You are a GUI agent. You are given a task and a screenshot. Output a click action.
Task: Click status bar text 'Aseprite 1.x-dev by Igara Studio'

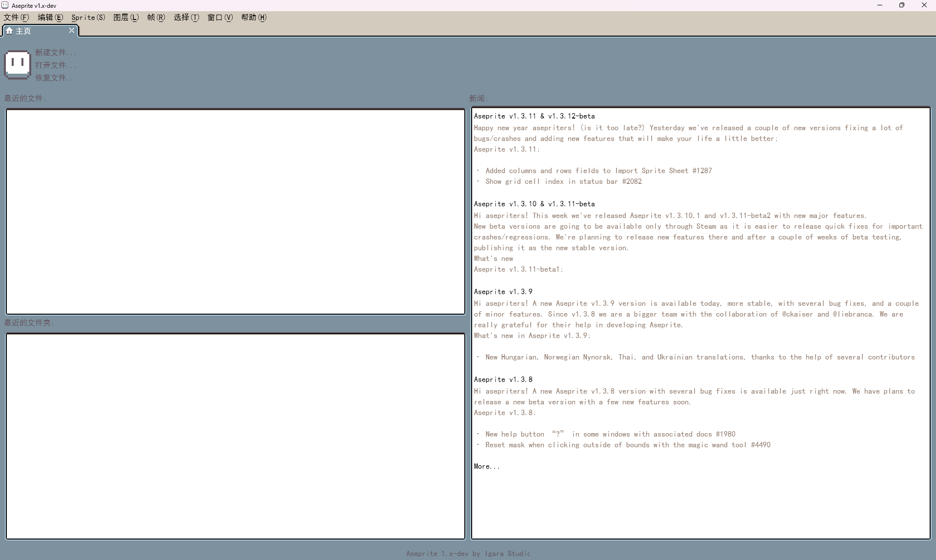[x=468, y=554]
